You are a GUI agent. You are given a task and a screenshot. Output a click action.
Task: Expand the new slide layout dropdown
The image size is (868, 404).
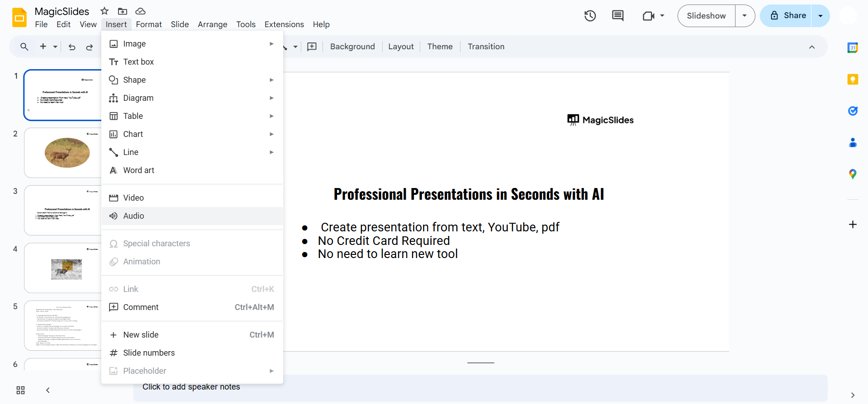coord(55,47)
